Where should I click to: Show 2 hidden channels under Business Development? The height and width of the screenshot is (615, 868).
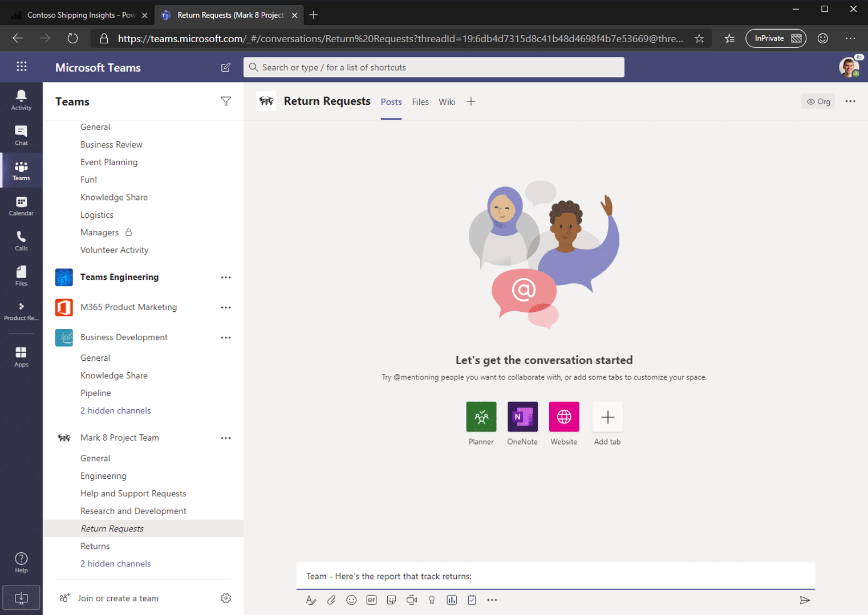point(116,411)
